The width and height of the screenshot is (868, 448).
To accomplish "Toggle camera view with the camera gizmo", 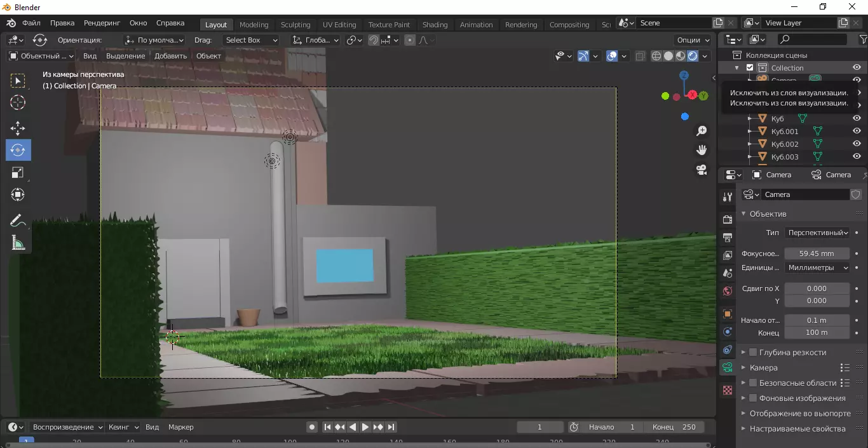I will click(x=702, y=170).
